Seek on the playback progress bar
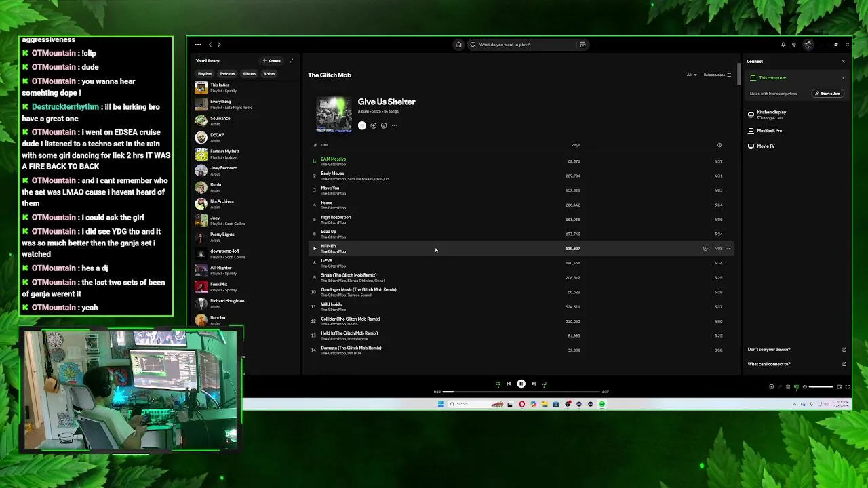 tap(521, 392)
